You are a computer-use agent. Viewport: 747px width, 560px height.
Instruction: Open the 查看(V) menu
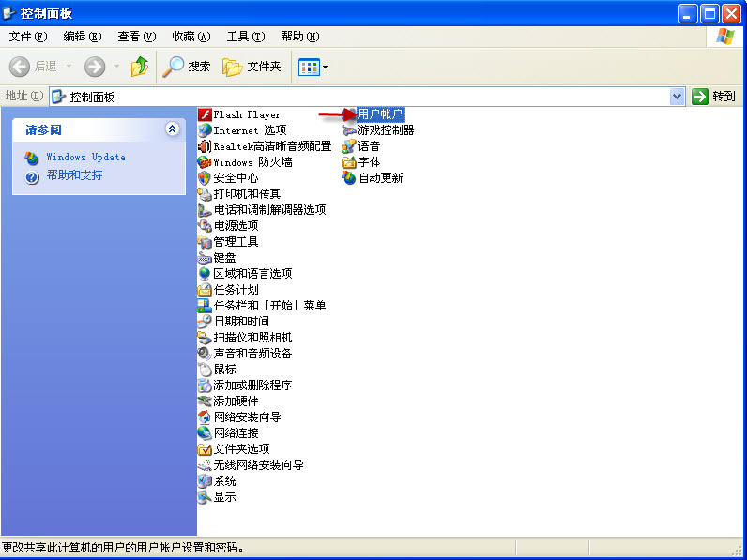137,37
